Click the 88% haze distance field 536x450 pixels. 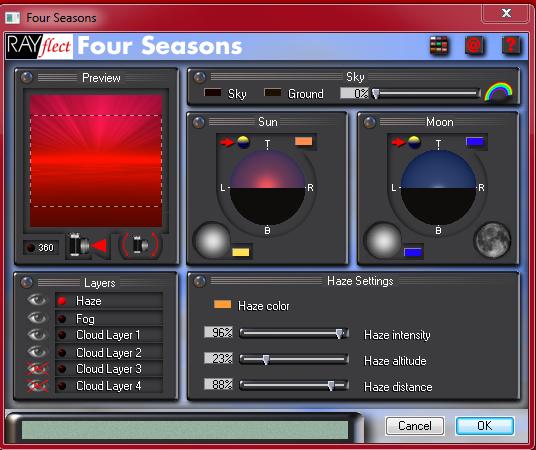tap(218, 384)
